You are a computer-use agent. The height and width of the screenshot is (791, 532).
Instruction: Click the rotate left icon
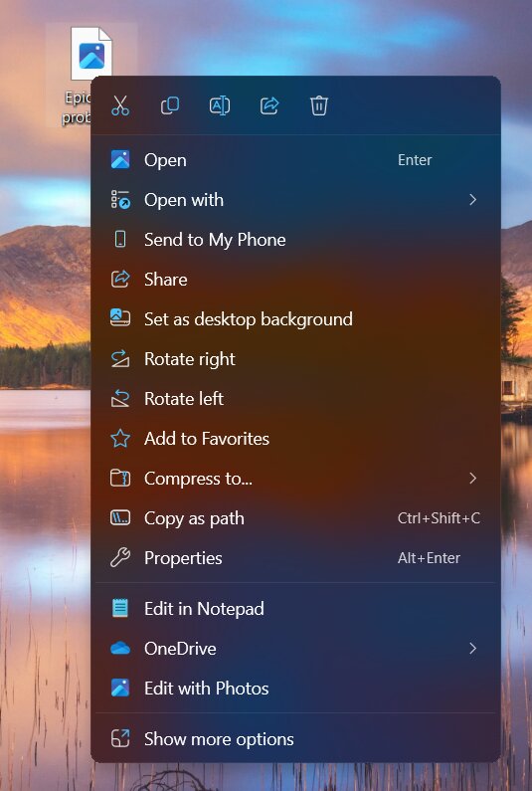120,399
